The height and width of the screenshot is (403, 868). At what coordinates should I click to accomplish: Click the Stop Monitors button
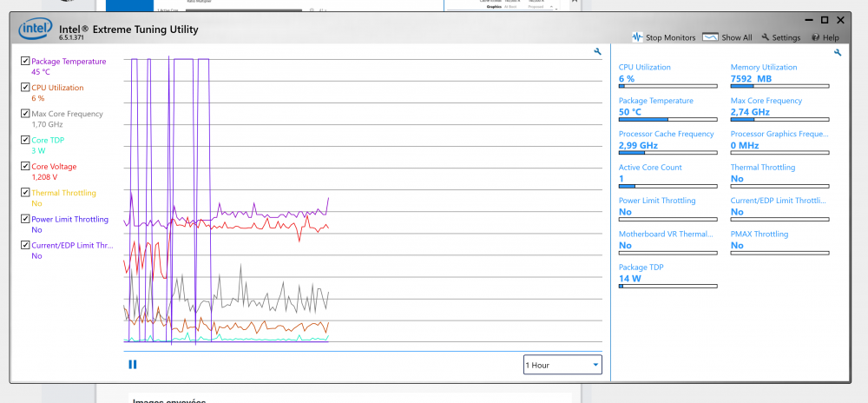(x=664, y=37)
